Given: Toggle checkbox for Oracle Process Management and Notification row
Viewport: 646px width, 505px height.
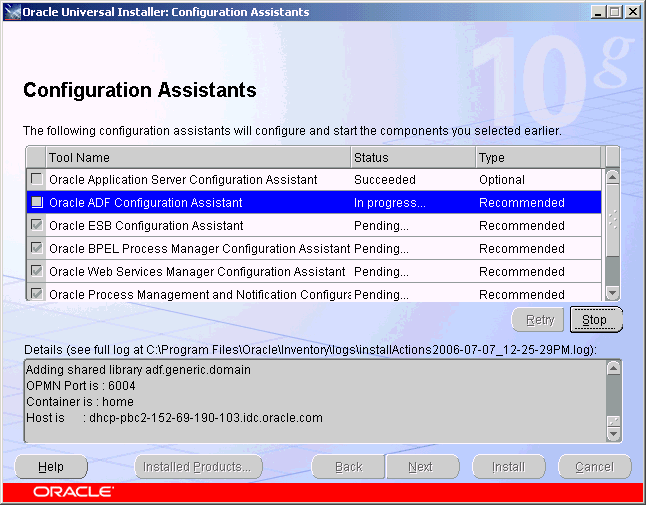Looking at the screenshot, I should pos(37,294).
